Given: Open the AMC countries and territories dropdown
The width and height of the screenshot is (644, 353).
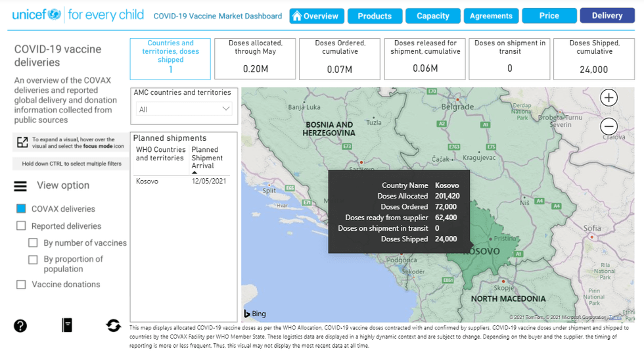Looking at the screenshot, I should coord(183,109).
